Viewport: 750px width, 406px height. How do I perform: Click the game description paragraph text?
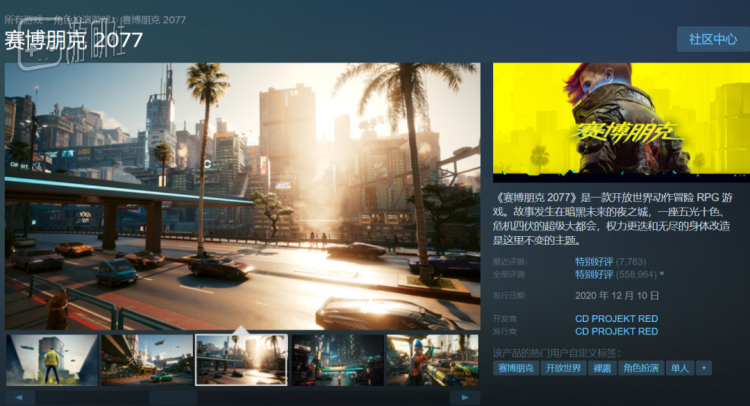[612, 219]
